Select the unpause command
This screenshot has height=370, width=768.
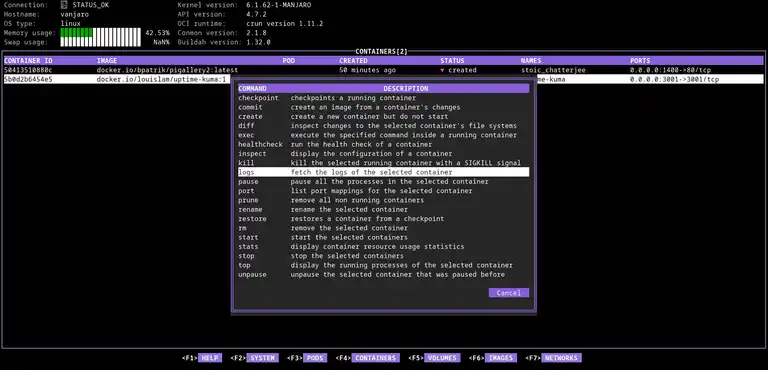click(x=384, y=275)
